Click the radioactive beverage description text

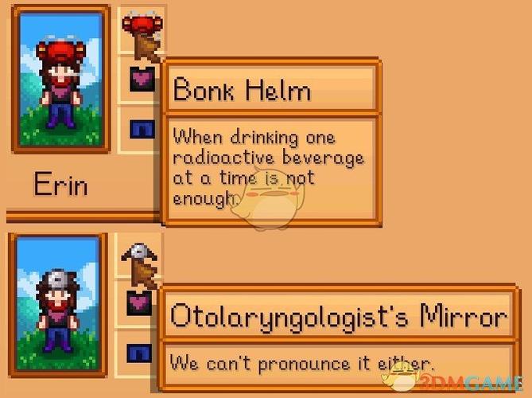click(x=268, y=167)
